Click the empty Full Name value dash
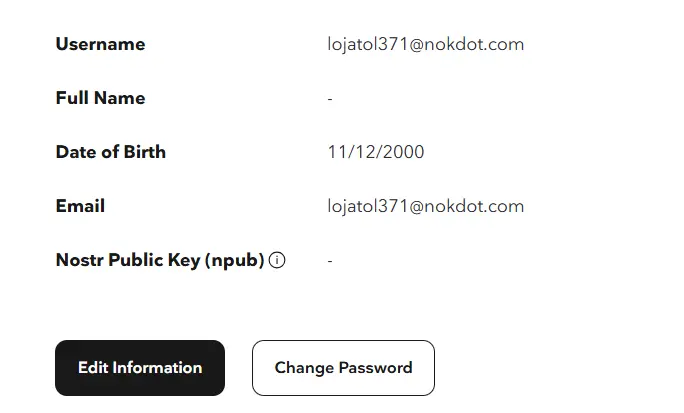This screenshot has width=684, height=413. point(330,99)
